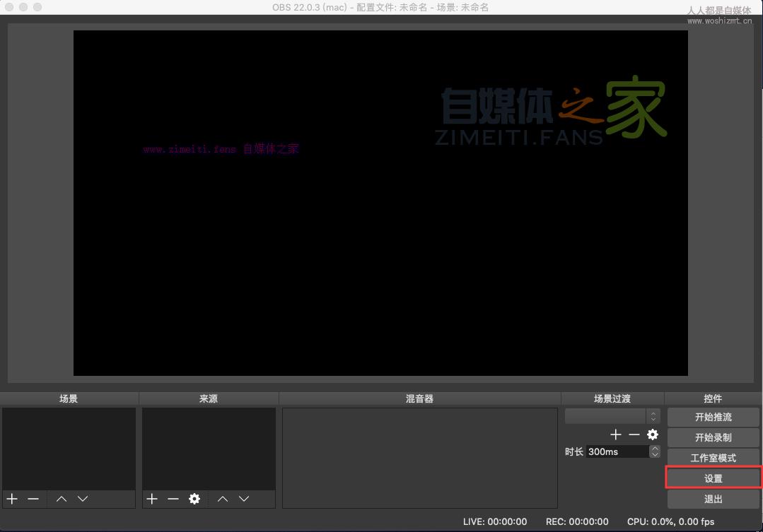The height and width of the screenshot is (532, 763).
Task: Click the 300ms duration input field
Action: [x=617, y=451]
